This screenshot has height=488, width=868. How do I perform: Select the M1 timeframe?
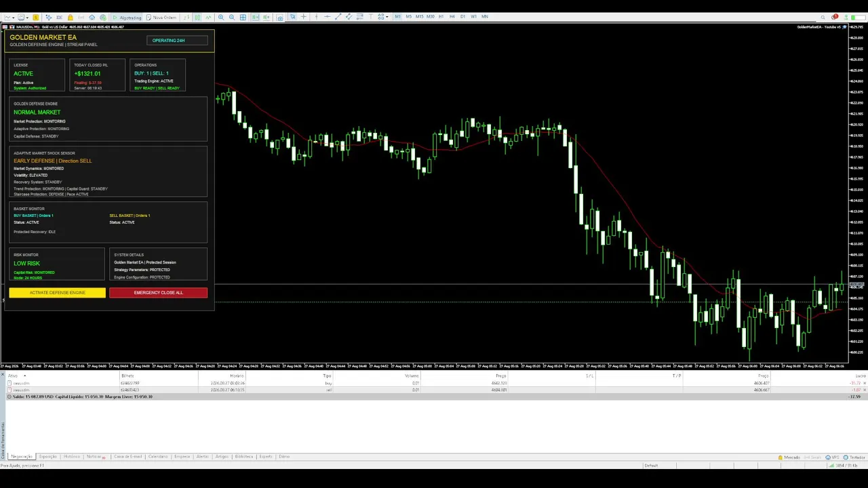pos(397,16)
